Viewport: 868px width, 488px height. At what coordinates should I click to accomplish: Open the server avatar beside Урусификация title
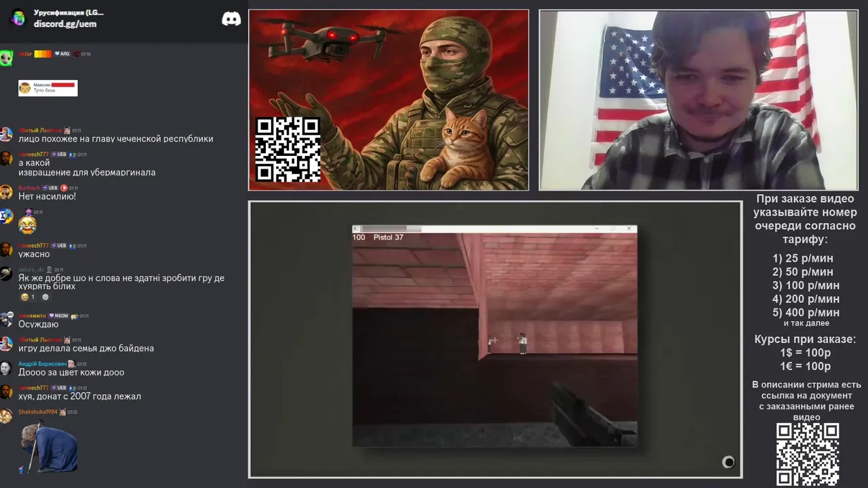click(x=18, y=18)
